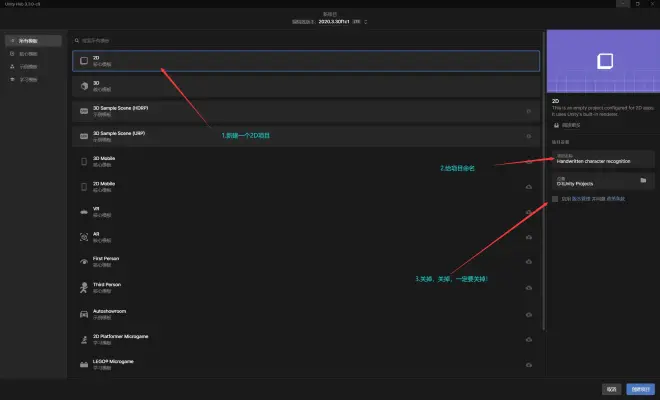Image resolution: width=660 pixels, height=400 pixels.
Task: Download the 2D Mobile template
Action: click(x=529, y=187)
